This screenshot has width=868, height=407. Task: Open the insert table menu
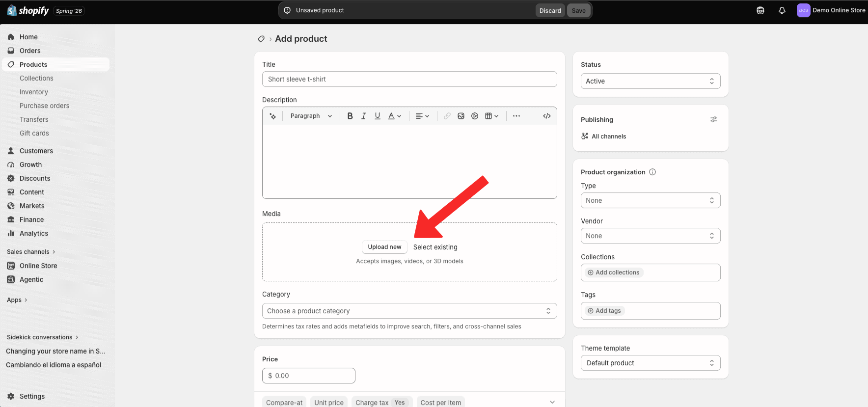pos(492,116)
